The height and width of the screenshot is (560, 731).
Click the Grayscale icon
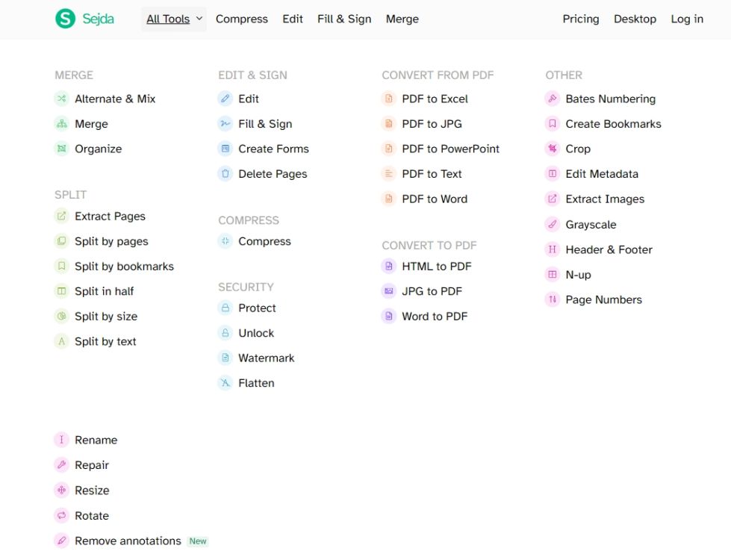pos(553,224)
